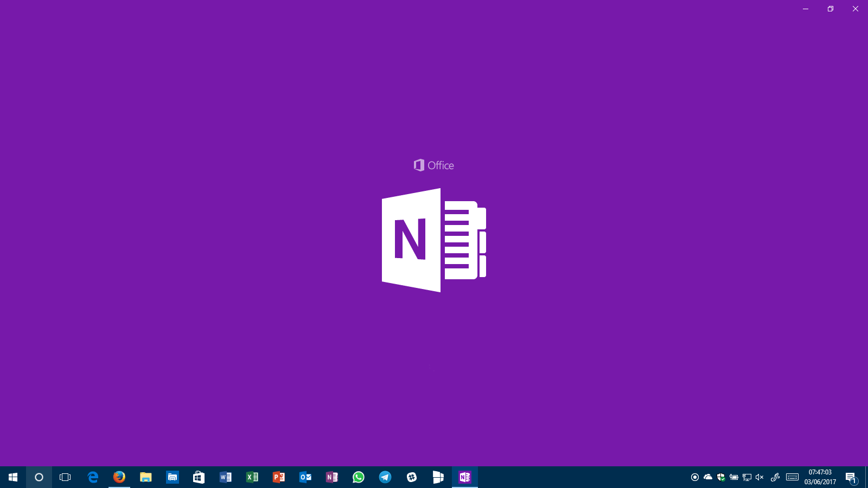Switch to the Firefox browser
This screenshot has width=868, height=488.
click(119, 477)
